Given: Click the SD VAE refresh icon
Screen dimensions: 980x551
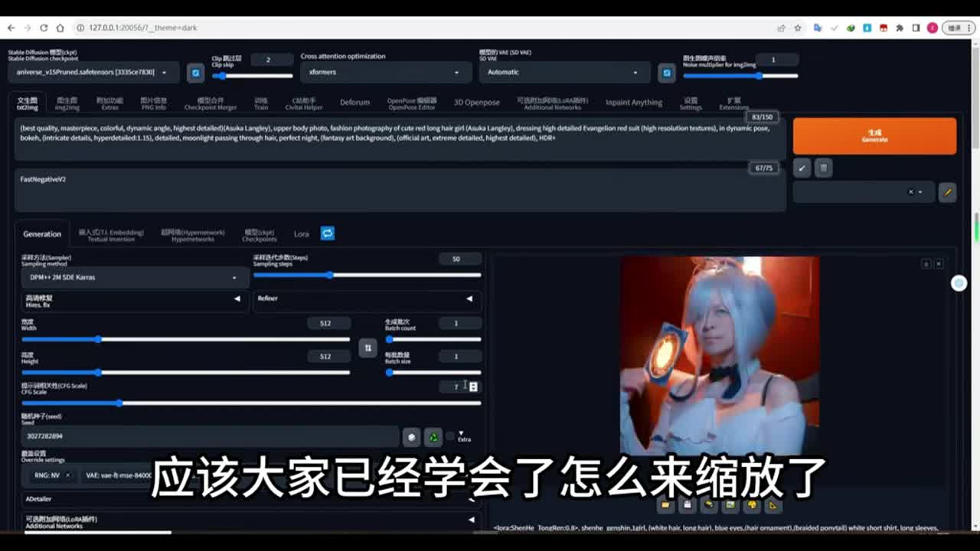Looking at the screenshot, I should [666, 73].
